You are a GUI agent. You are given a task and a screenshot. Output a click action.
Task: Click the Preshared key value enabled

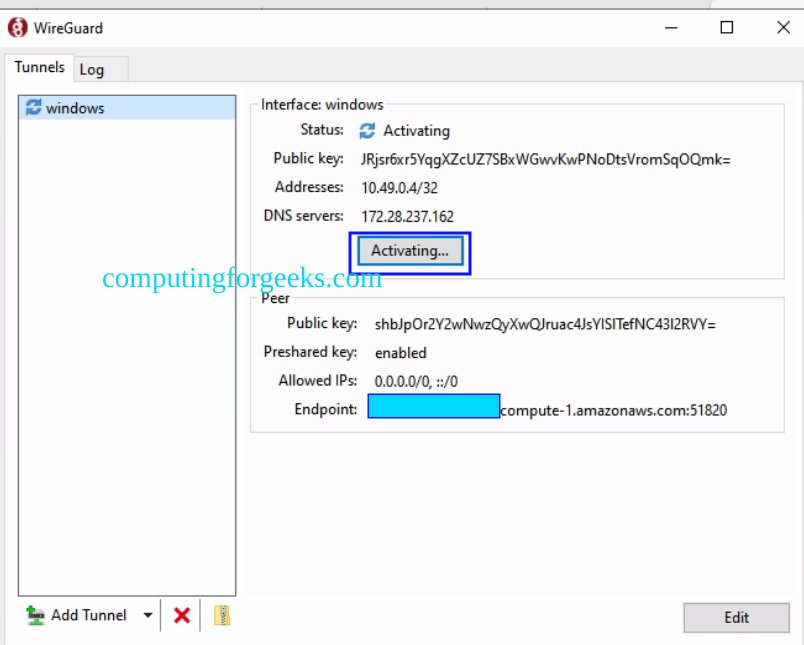coord(400,353)
